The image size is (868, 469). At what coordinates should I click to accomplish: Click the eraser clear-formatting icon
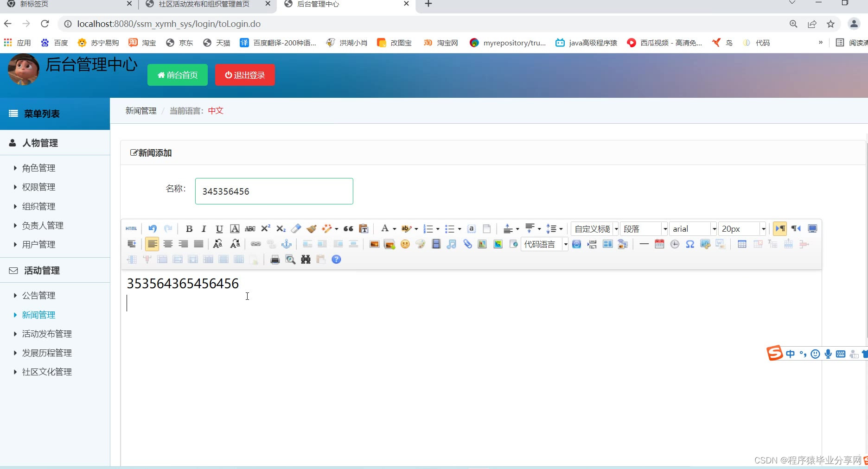(x=296, y=228)
